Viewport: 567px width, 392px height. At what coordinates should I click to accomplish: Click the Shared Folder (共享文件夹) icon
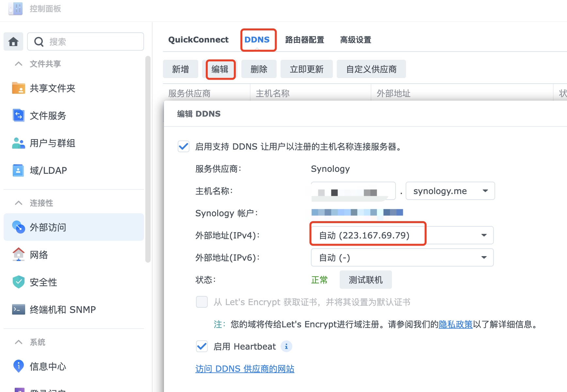18,88
